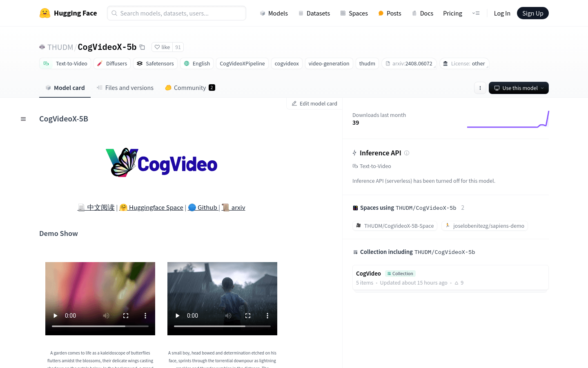
Task: Mute the small boy running video
Action: (228, 315)
